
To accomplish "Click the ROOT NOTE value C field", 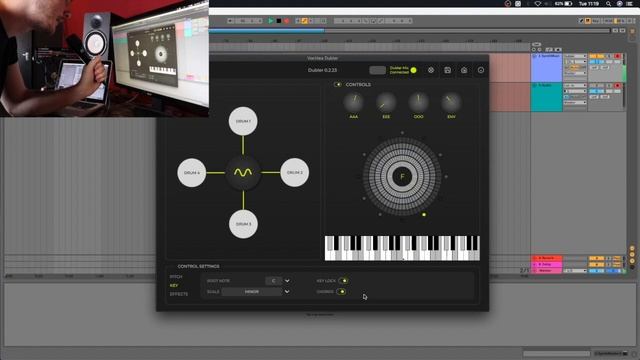I will click(x=273, y=281).
